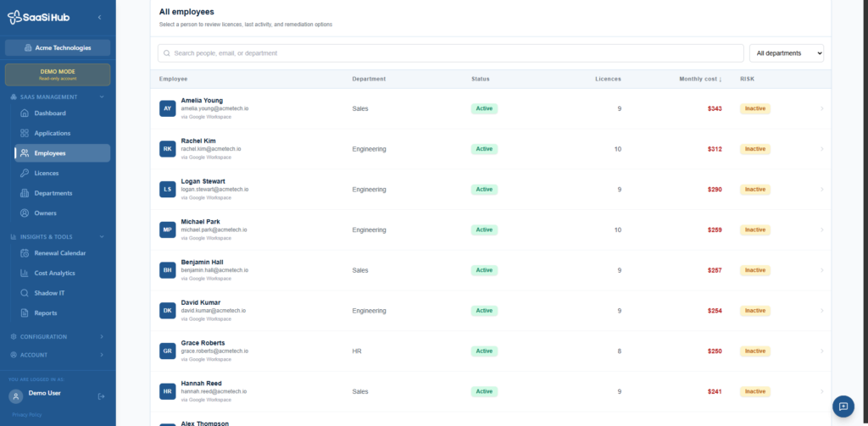Click Hannah Reed's Active status badge
The height and width of the screenshot is (426, 868).
[484, 391]
